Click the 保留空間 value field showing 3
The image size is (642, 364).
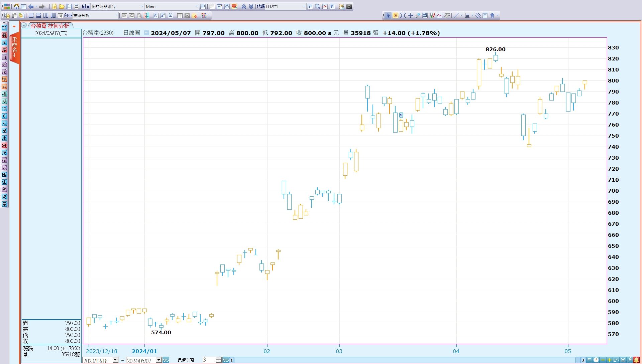point(209,360)
